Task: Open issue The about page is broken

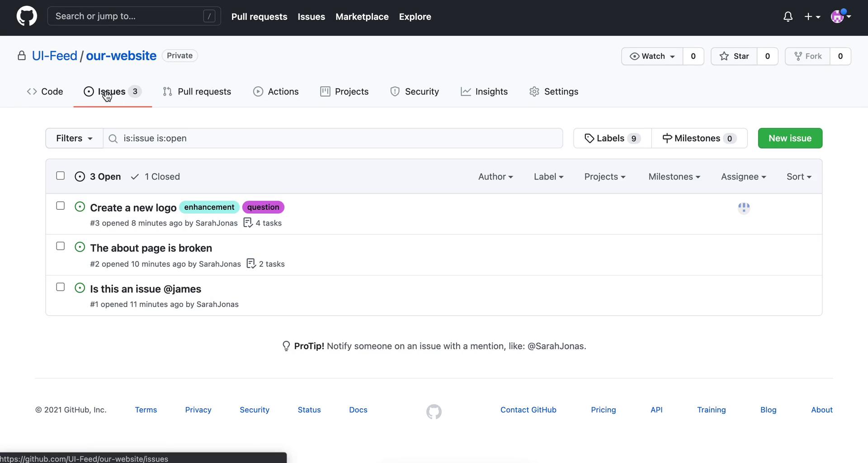Action: tap(151, 248)
